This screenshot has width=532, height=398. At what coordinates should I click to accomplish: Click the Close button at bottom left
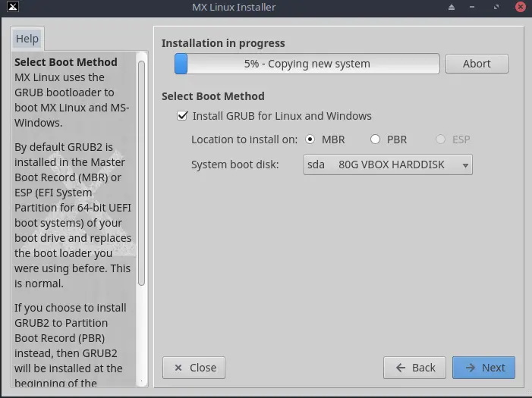point(194,368)
